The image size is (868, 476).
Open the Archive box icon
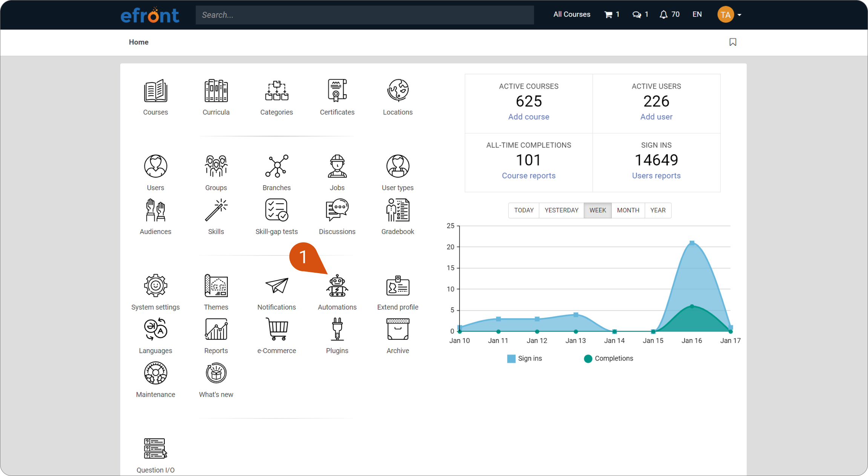398,329
